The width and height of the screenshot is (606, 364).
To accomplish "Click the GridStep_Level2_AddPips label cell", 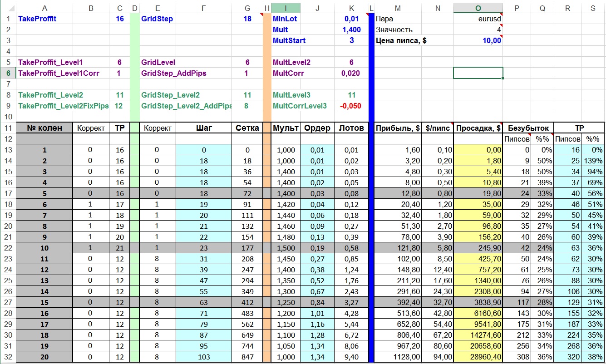I will pos(185,106).
